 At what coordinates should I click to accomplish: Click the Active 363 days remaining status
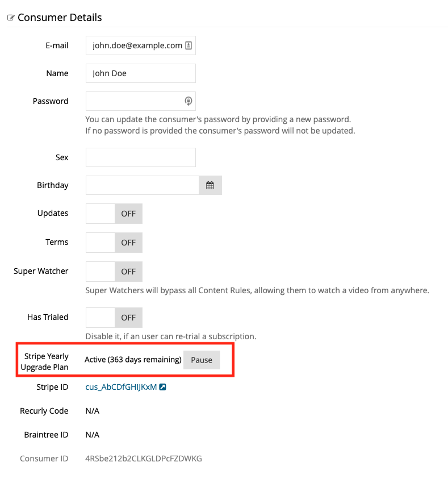point(133,360)
